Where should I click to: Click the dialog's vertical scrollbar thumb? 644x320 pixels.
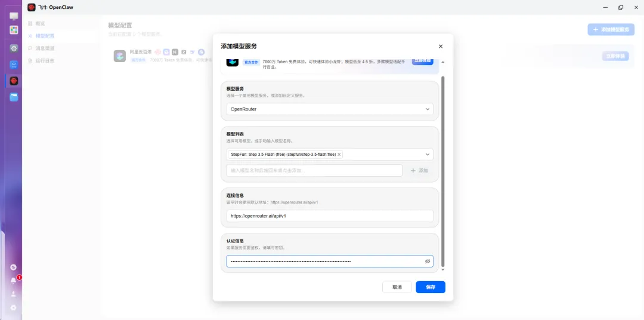click(442, 171)
